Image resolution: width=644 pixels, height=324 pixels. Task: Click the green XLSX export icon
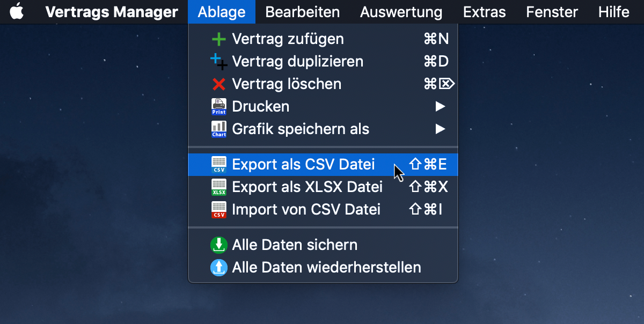(219, 187)
